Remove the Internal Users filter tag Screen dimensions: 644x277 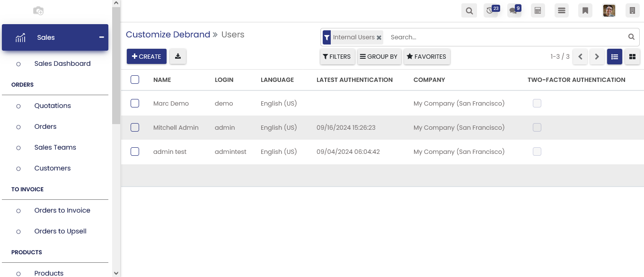(379, 37)
